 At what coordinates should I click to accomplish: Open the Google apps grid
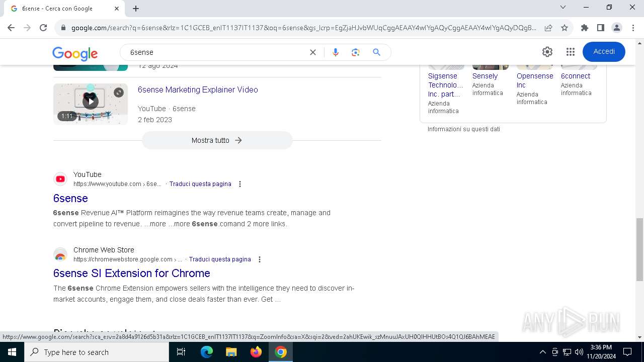click(x=570, y=52)
